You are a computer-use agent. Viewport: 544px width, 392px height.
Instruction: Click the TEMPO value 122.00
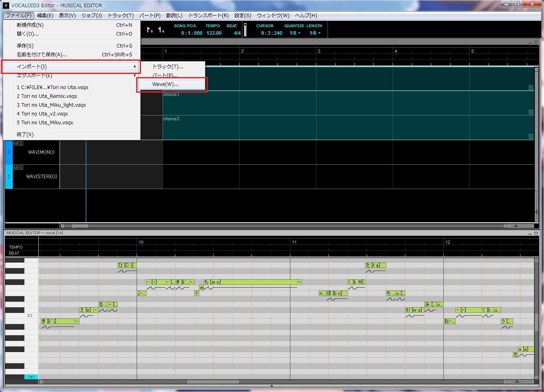click(214, 33)
